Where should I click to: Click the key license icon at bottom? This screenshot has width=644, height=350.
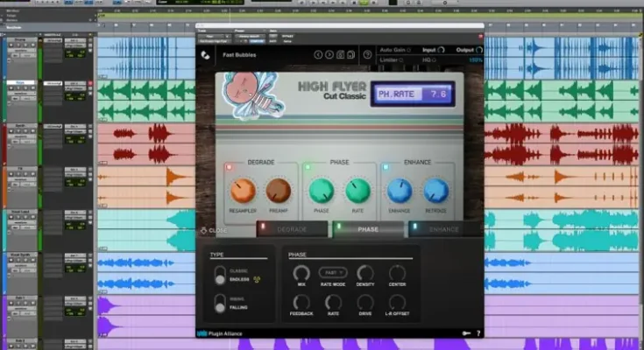point(465,332)
